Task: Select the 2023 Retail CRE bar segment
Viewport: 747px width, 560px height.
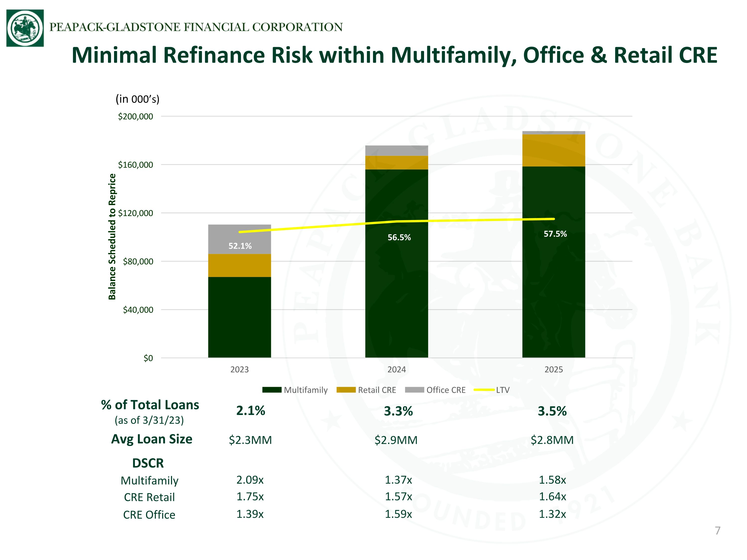Action: [x=240, y=266]
